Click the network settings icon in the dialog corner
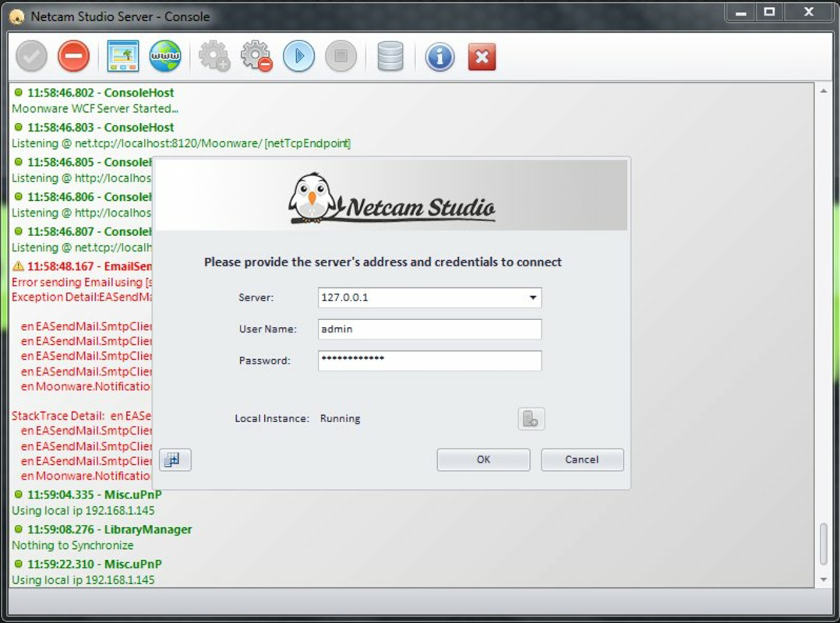 [175, 459]
